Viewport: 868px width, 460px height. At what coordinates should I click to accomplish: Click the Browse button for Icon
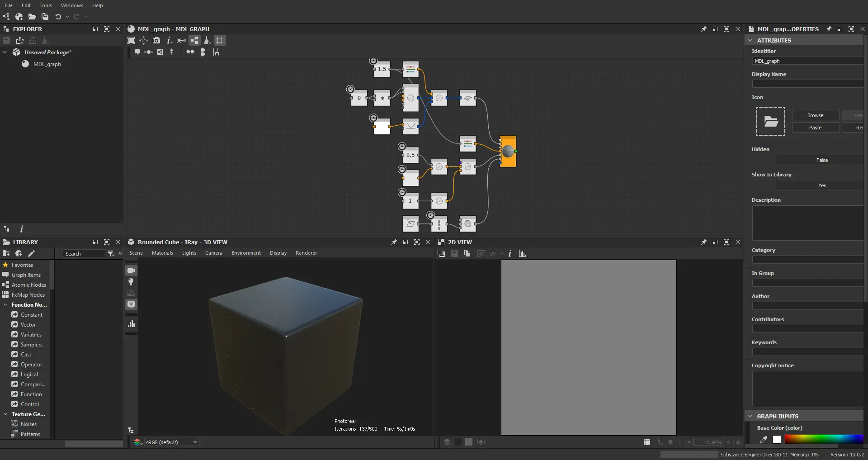point(815,115)
